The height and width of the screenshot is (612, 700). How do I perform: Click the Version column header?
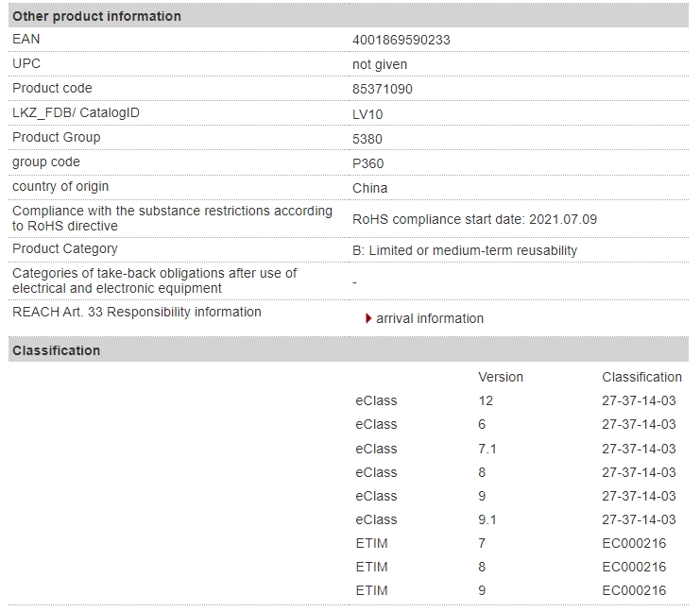coord(501,377)
